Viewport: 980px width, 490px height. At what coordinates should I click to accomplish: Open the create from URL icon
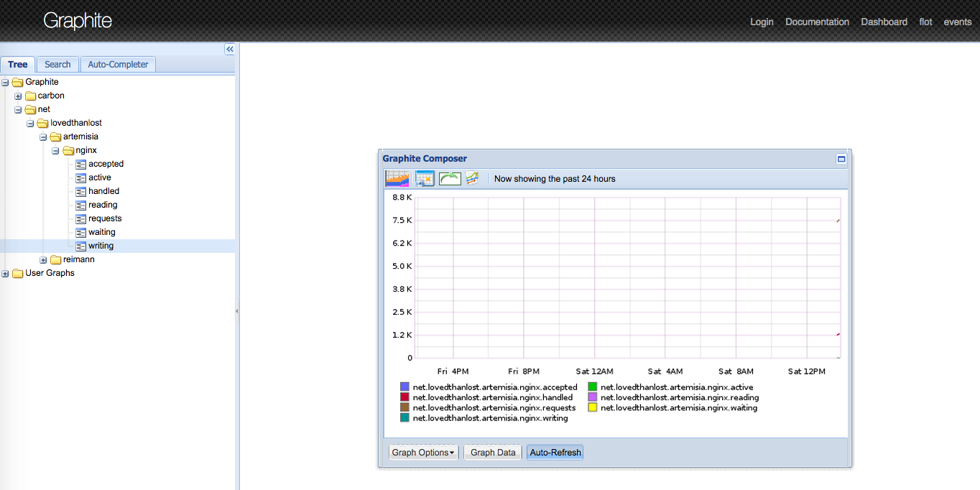coord(472,178)
